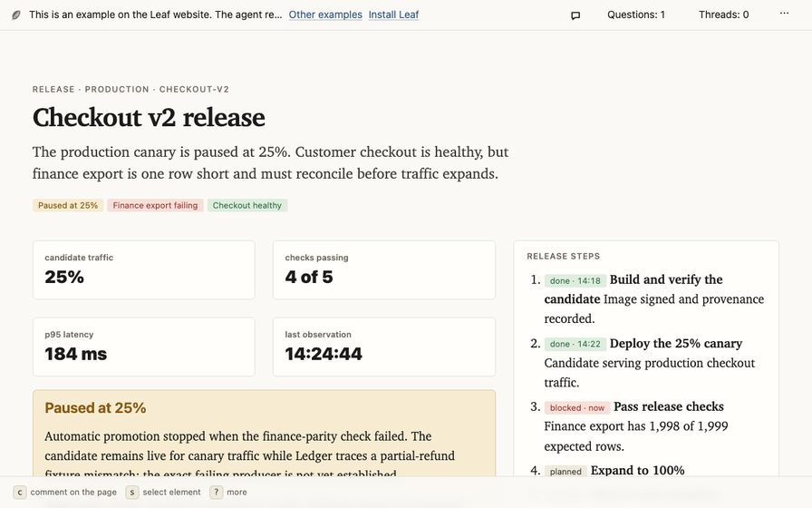Click the Questions: 1 counter
The height and width of the screenshot is (508, 812).
click(636, 15)
